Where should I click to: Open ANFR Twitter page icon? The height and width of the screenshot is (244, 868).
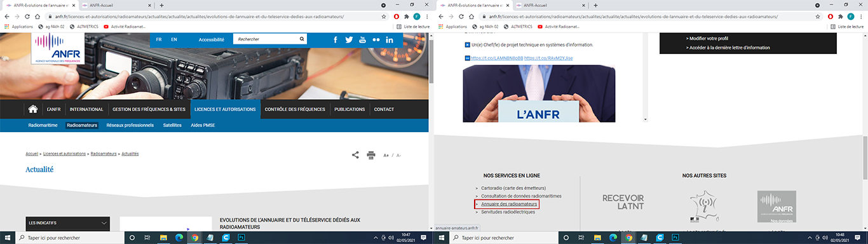click(349, 39)
